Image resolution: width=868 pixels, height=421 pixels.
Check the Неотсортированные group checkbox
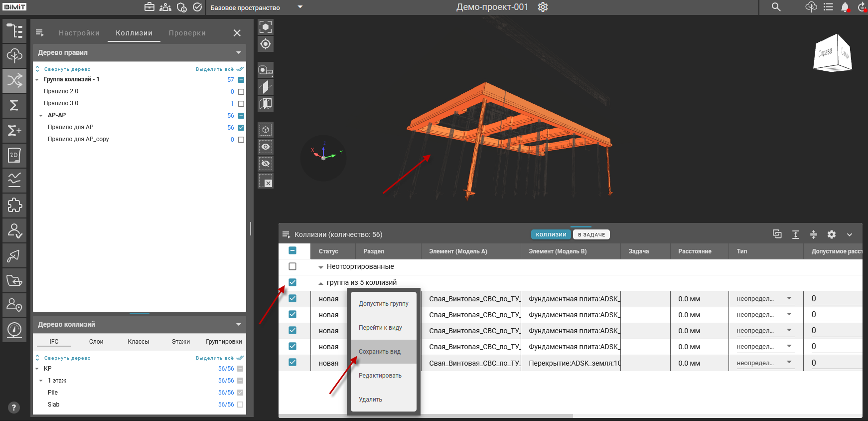[292, 266]
